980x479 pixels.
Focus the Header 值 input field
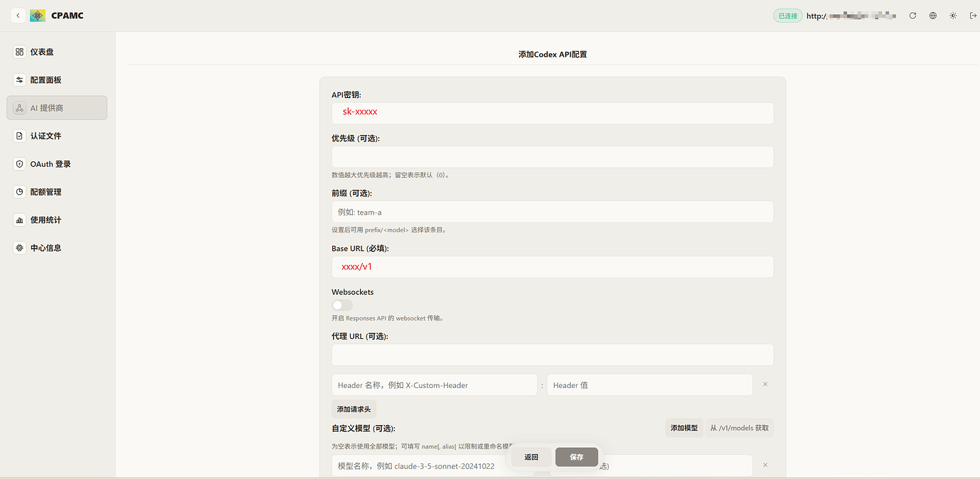(x=650, y=384)
